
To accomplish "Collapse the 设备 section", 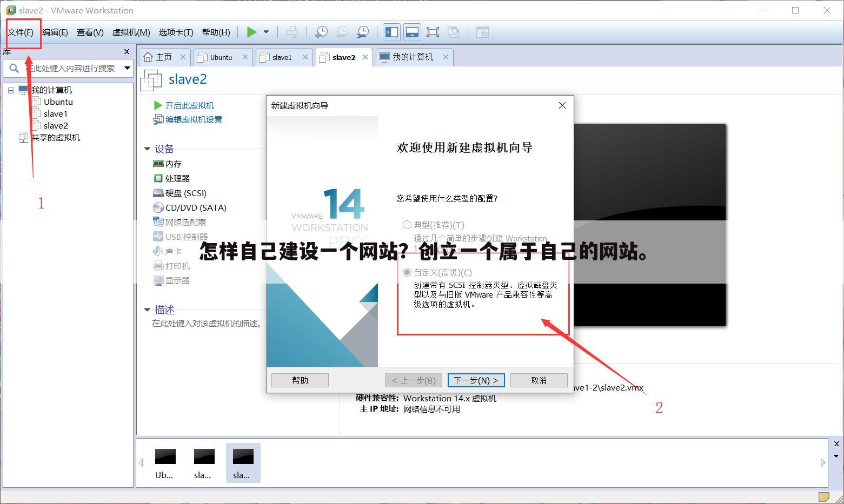I will coord(147,149).
